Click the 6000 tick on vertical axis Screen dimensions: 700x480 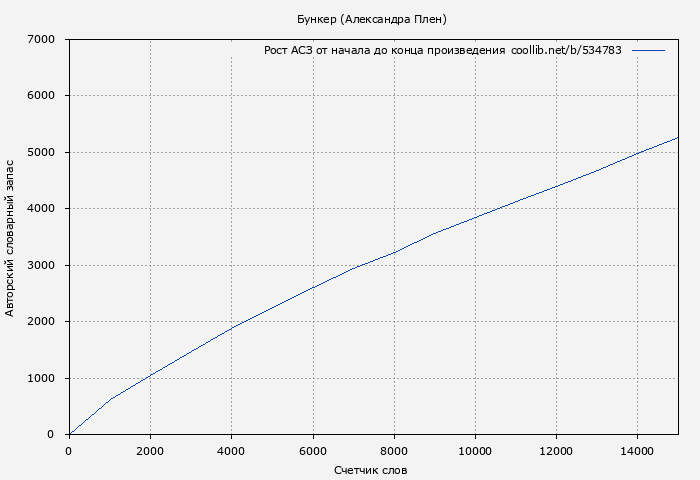coord(46,96)
